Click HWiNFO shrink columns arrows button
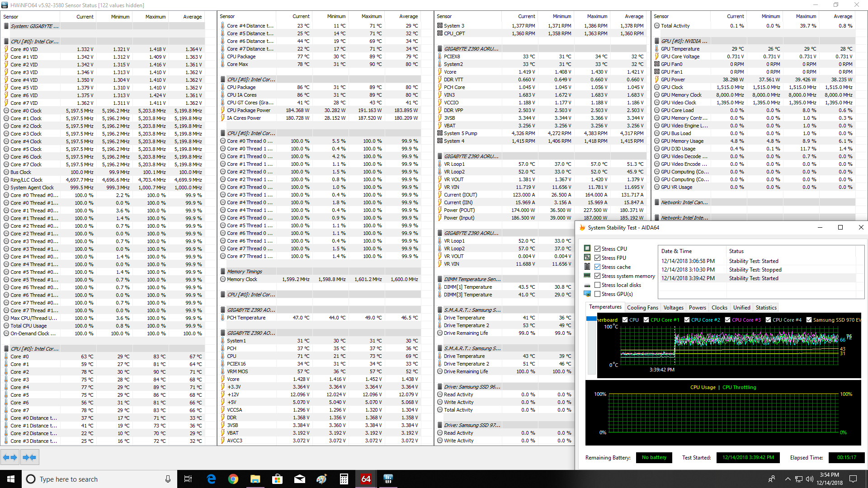The image size is (868, 488). click(x=29, y=457)
